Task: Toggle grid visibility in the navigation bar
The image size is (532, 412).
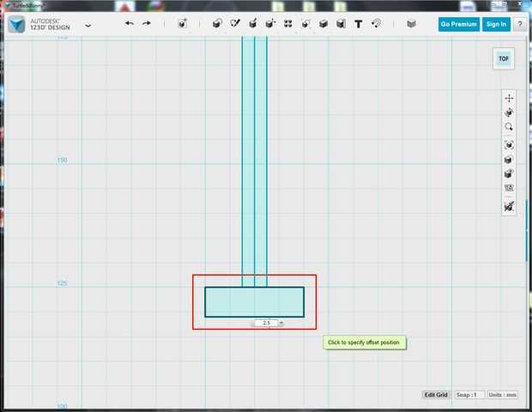Action: tap(509, 188)
